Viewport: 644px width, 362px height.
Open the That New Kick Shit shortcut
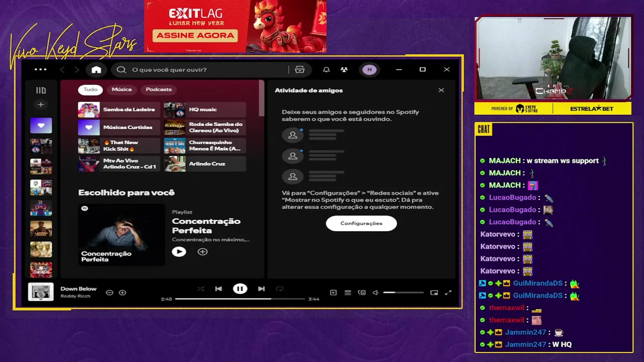(x=119, y=146)
